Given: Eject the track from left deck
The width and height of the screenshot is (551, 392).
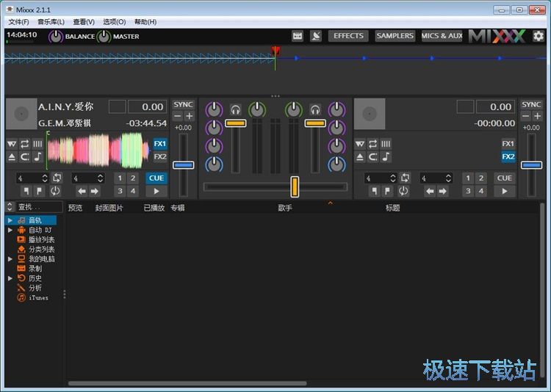Looking at the screenshot, I should click(12, 157).
